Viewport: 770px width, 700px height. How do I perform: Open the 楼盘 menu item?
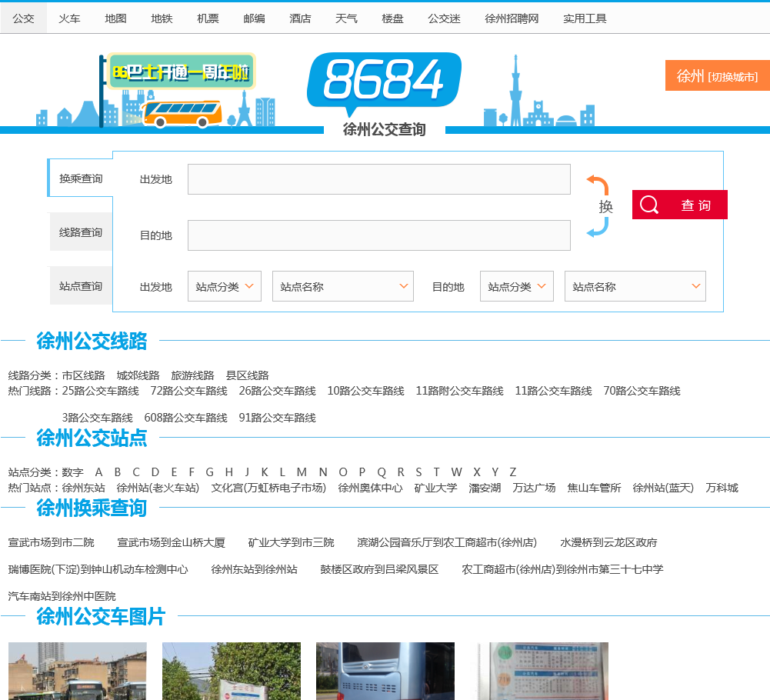point(392,18)
